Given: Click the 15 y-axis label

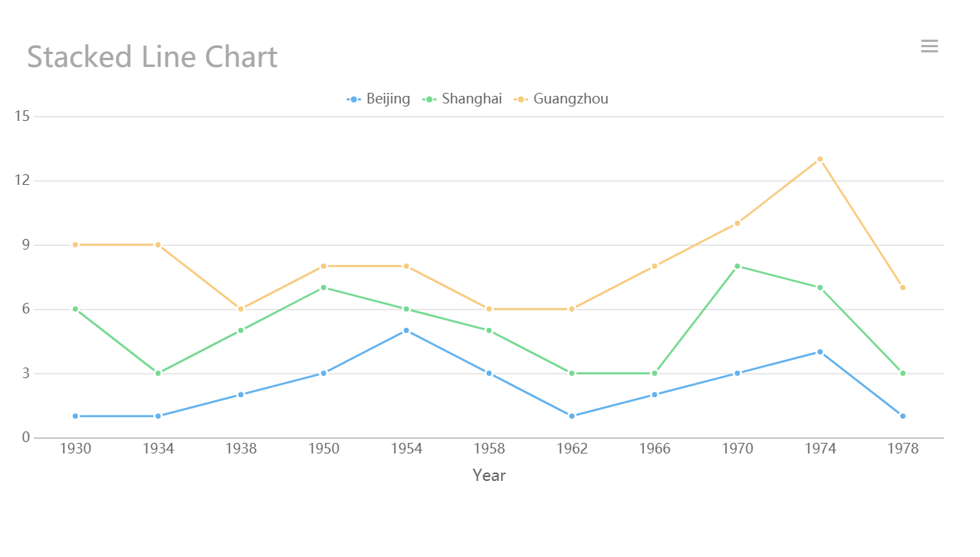Looking at the screenshot, I should coord(21,116).
